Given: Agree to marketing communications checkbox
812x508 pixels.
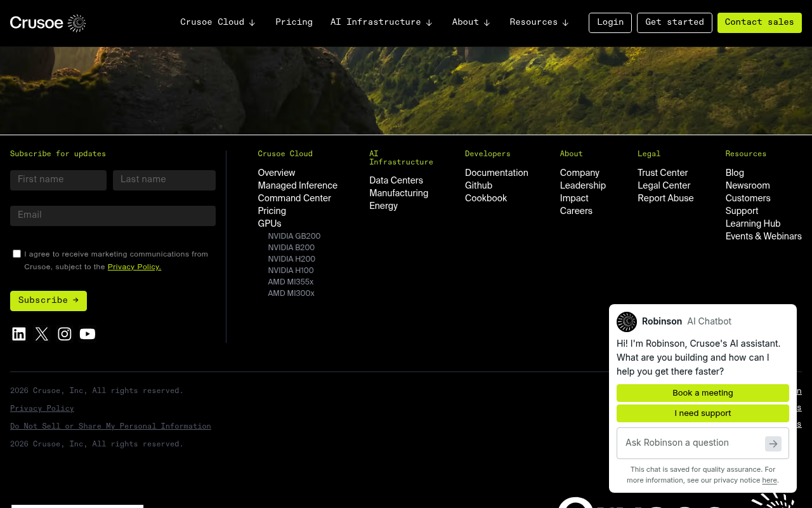Looking at the screenshot, I should (x=17, y=253).
